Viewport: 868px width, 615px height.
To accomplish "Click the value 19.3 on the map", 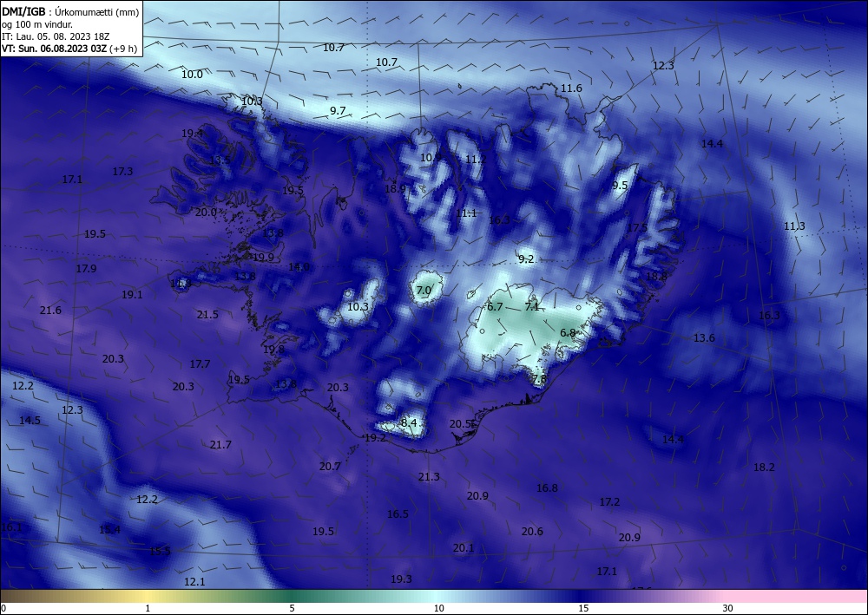I will (x=401, y=579).
